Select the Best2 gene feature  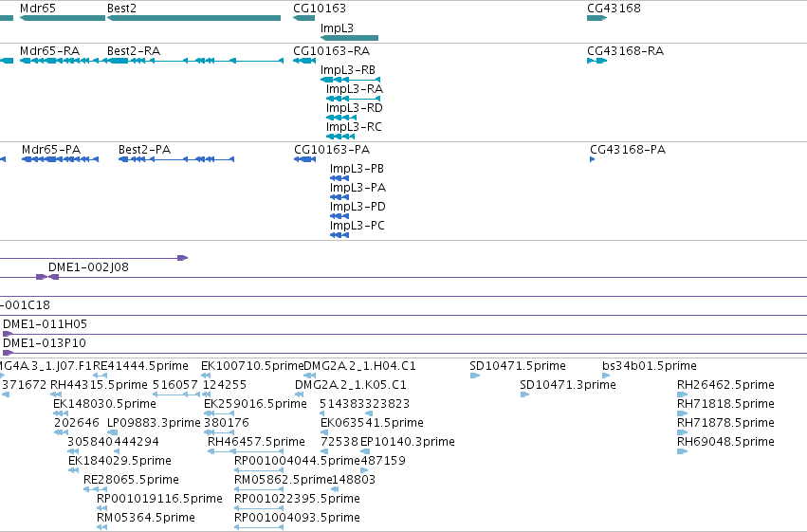click(x=194, y=18)
